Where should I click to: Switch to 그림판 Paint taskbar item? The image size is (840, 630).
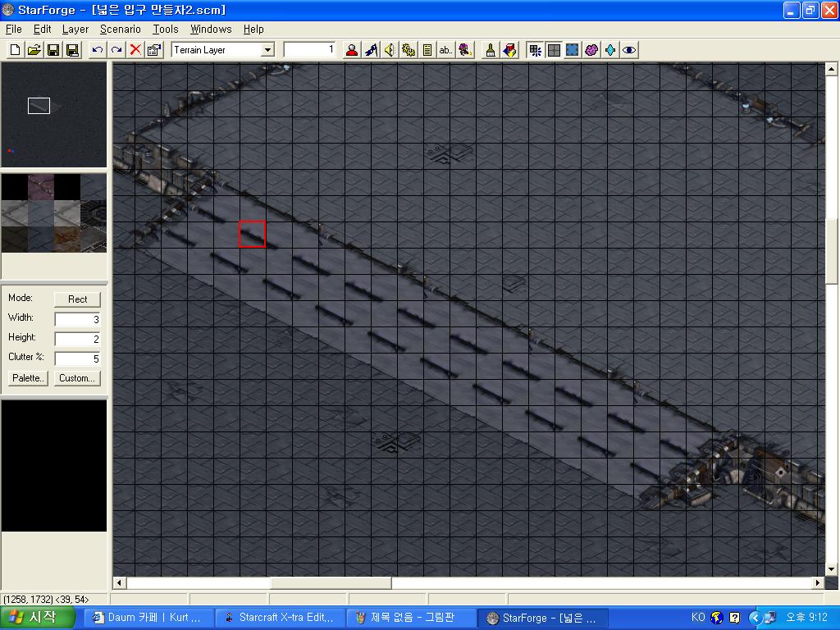[x=410, y=618]
